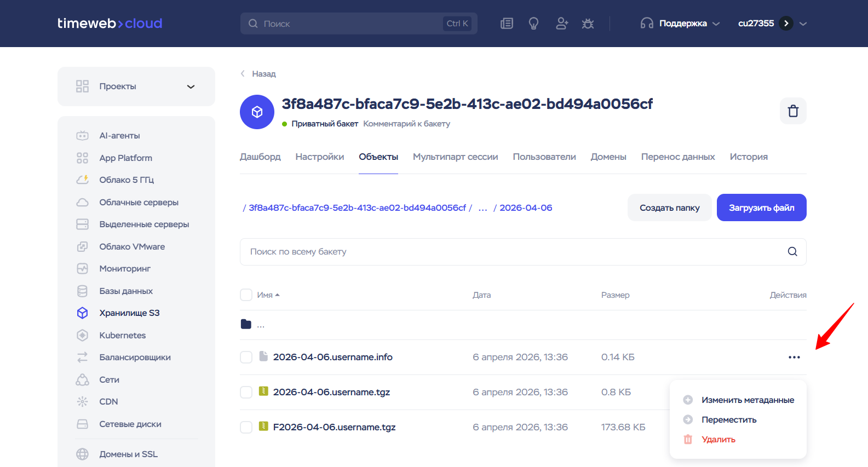Click the Создать папку button
Viewport: 868px width, 467px height.
tap(670, 207)
